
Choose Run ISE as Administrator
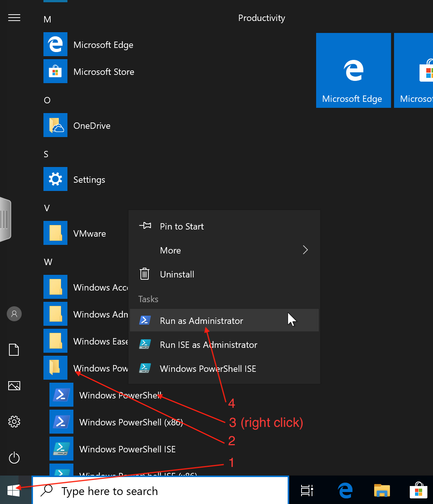click(208, 345)
